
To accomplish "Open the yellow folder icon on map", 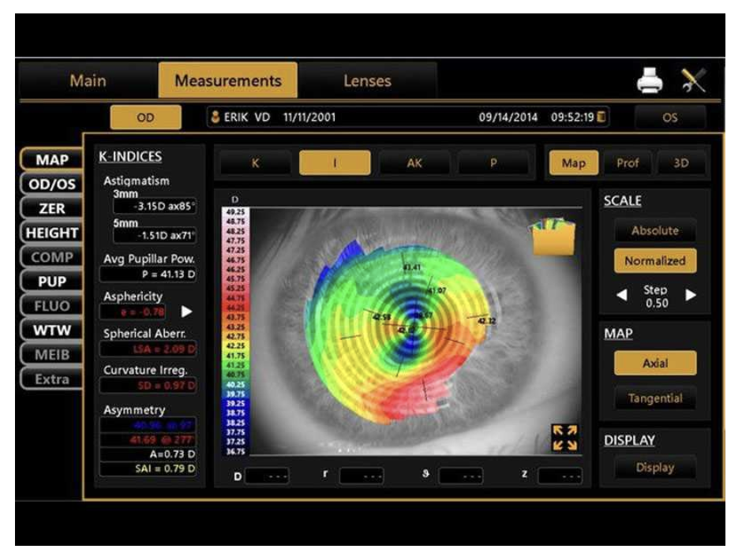I will coord(553,236).
